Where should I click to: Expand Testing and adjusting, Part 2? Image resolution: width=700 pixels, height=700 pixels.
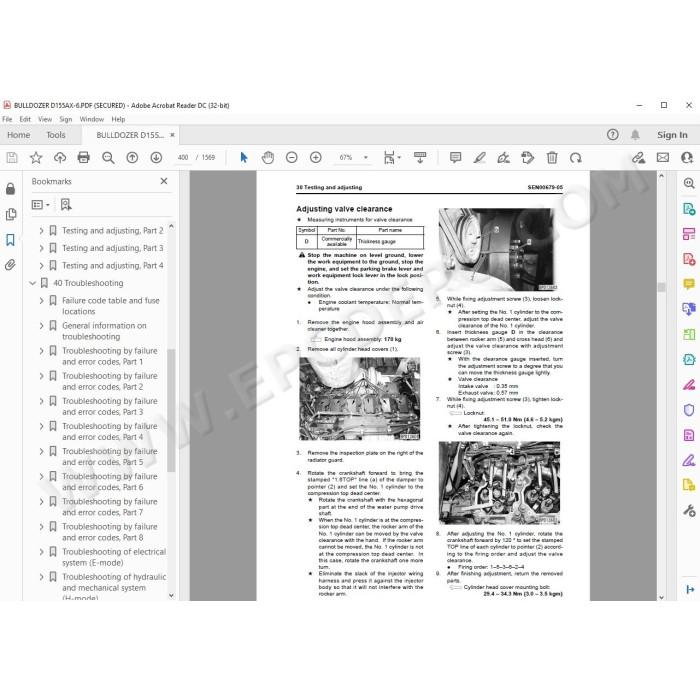41,231
